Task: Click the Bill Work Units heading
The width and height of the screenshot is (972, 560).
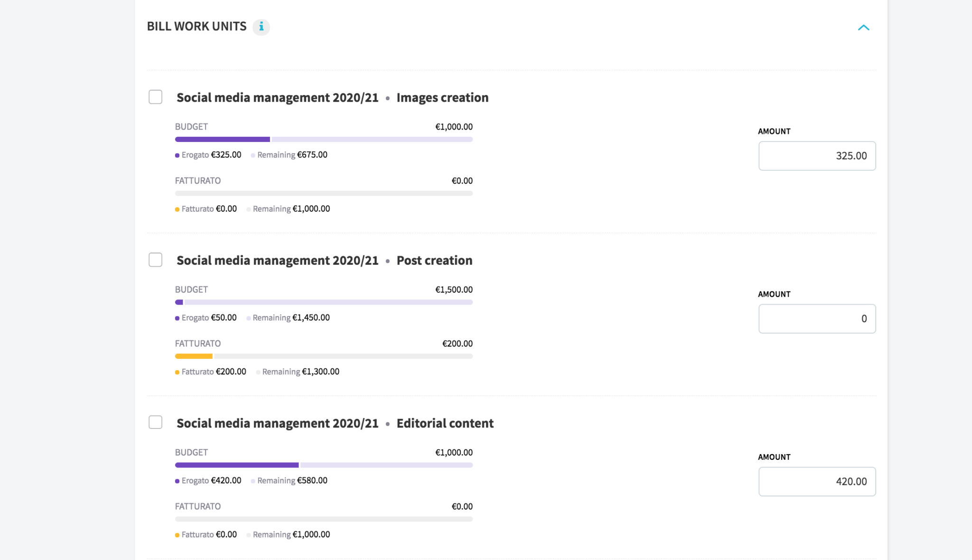Action: (196, 26)
